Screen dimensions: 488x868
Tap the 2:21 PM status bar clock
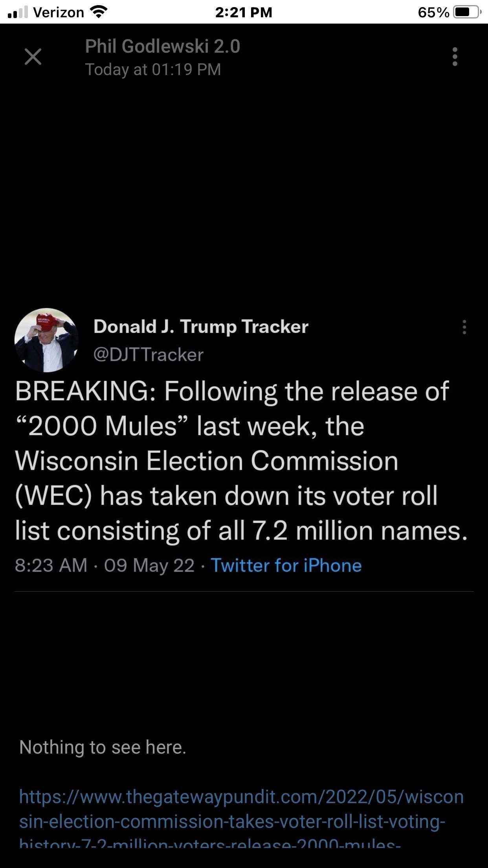pos(244,12)
